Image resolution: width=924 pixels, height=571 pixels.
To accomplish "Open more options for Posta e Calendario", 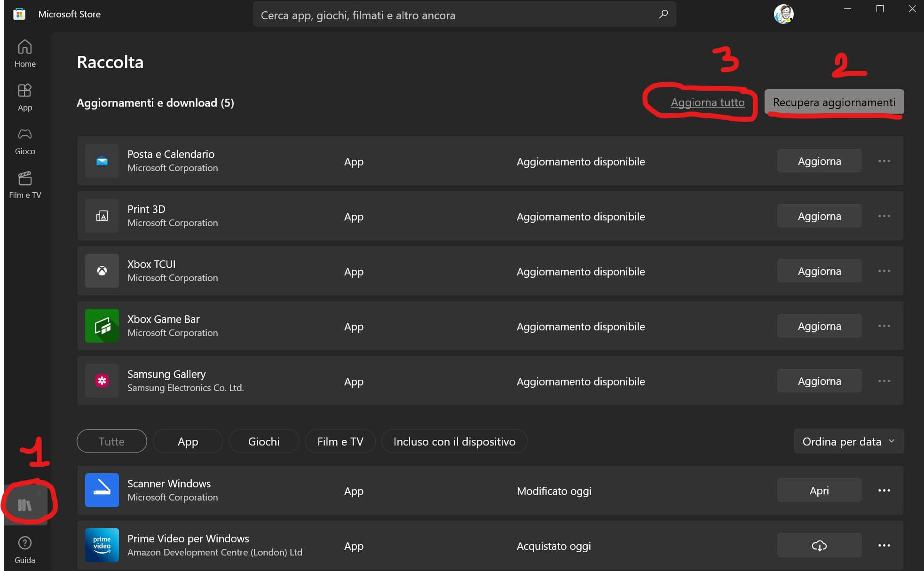I will pos(884,161).
